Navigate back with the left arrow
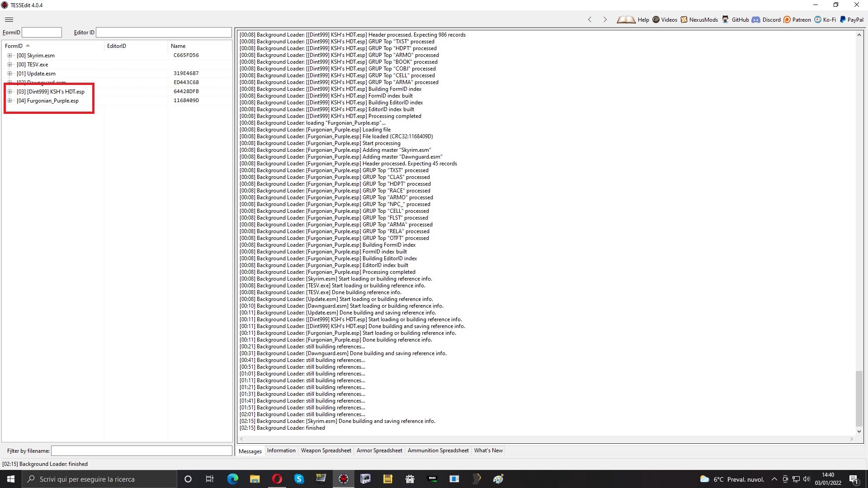The image size is (868, 488). coord(590,19)
